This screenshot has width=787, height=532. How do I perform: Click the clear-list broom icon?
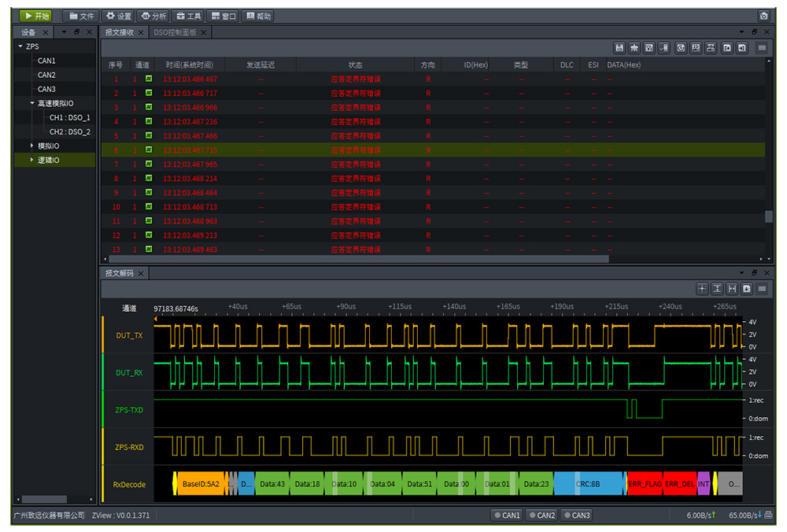pyautogui.click(x=634, y=48)
